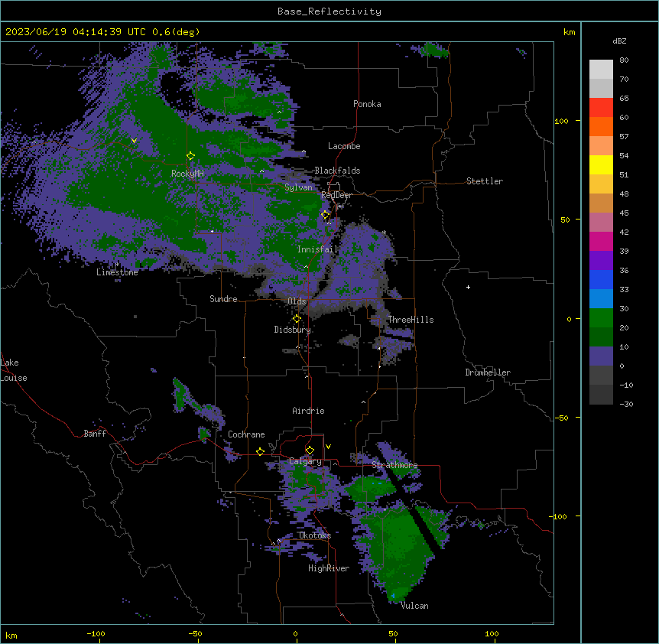Click the Limestone label

[x=117, y=272]
